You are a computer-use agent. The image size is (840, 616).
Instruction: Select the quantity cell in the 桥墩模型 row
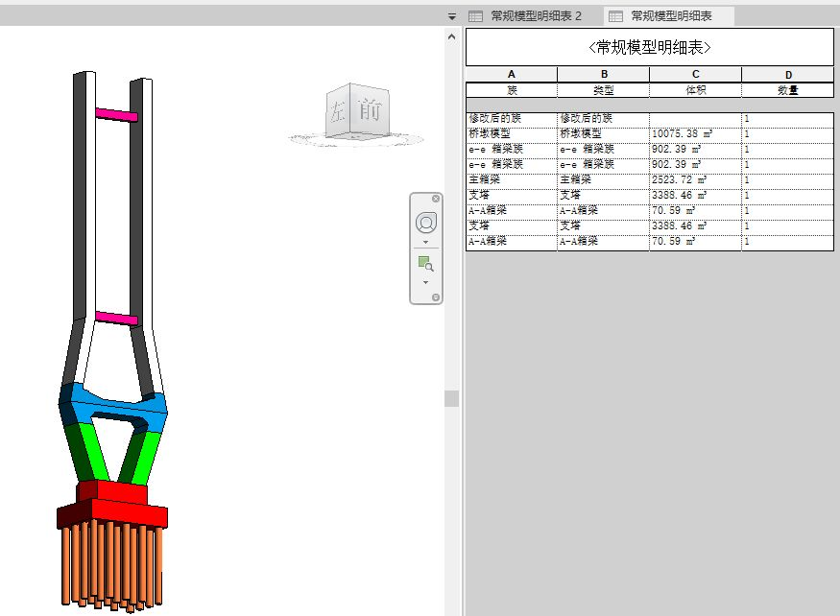tap(788, 134)
